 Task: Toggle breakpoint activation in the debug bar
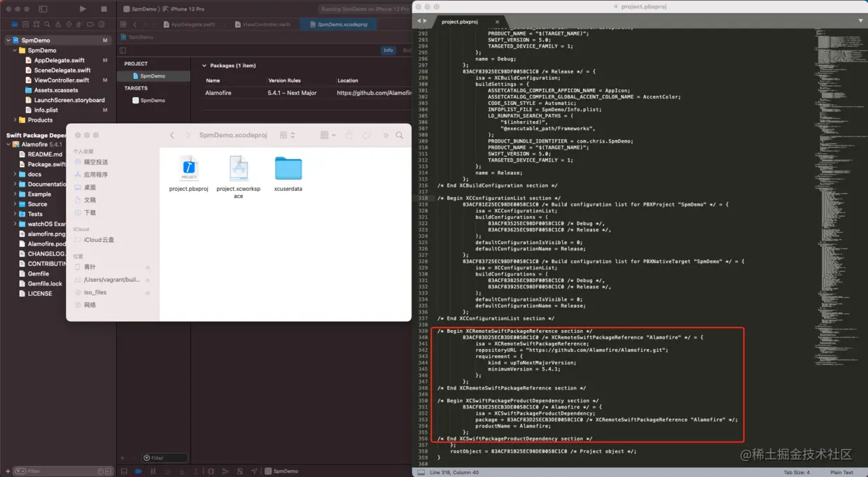pyautogui.click(x=137, y=471)
